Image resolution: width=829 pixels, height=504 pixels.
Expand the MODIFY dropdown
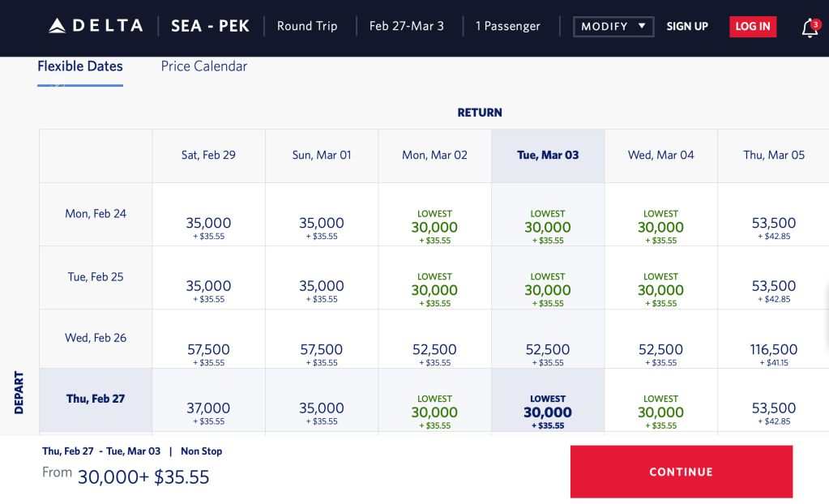[x=613, y=26]
